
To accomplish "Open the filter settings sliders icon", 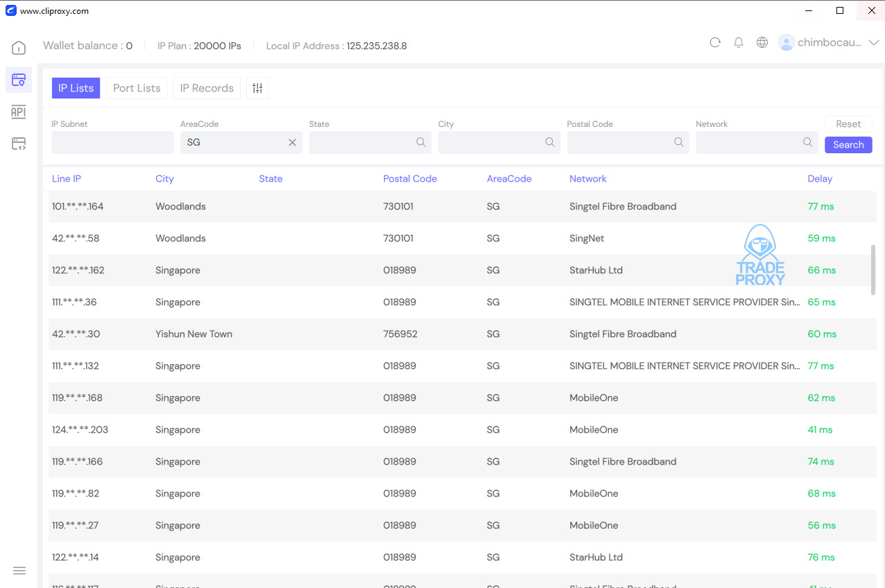I will (x=257, y=88).
